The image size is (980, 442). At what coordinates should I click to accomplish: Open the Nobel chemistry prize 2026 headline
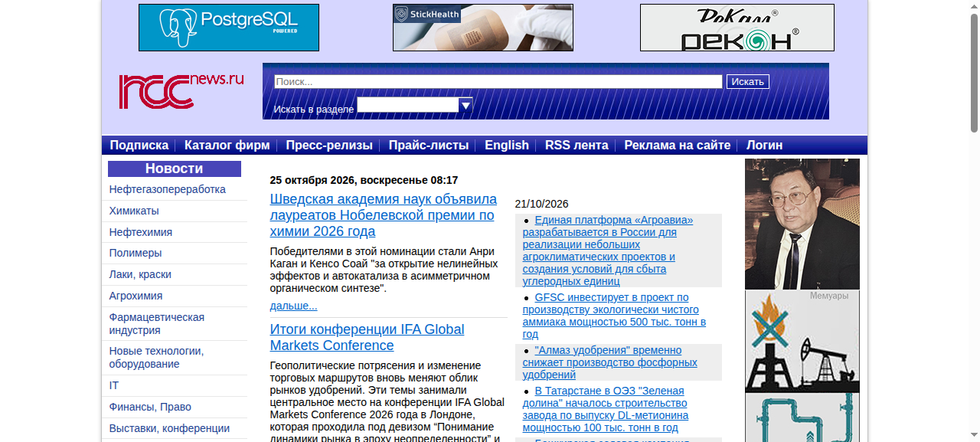384,215
